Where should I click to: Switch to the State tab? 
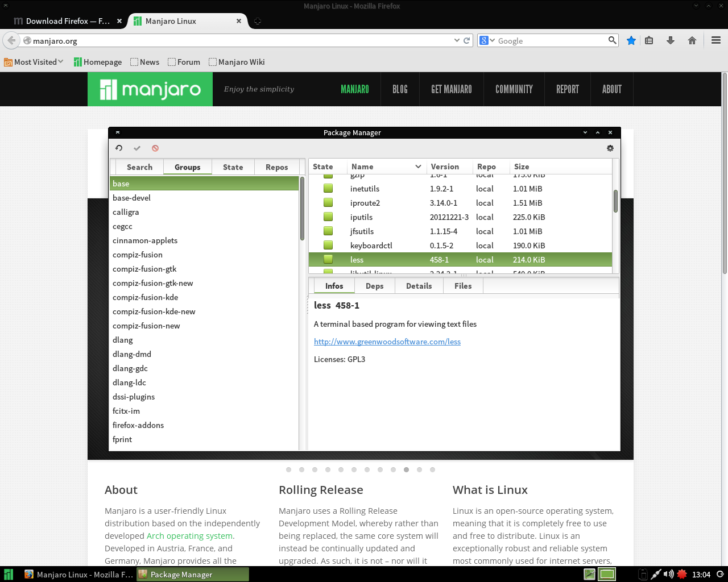[x=233, y=167]
